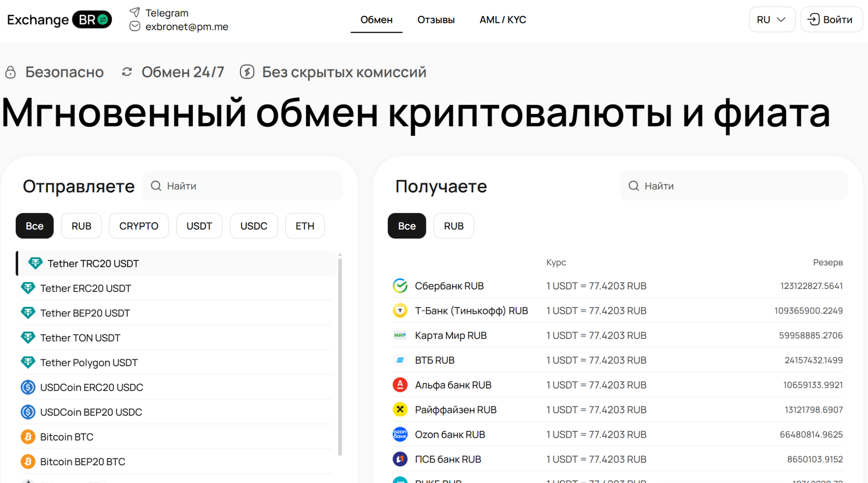Click the Bitcoin BTC orange coin icon
The height and width of the screenshot is (483, 868).
pos(28,437)
